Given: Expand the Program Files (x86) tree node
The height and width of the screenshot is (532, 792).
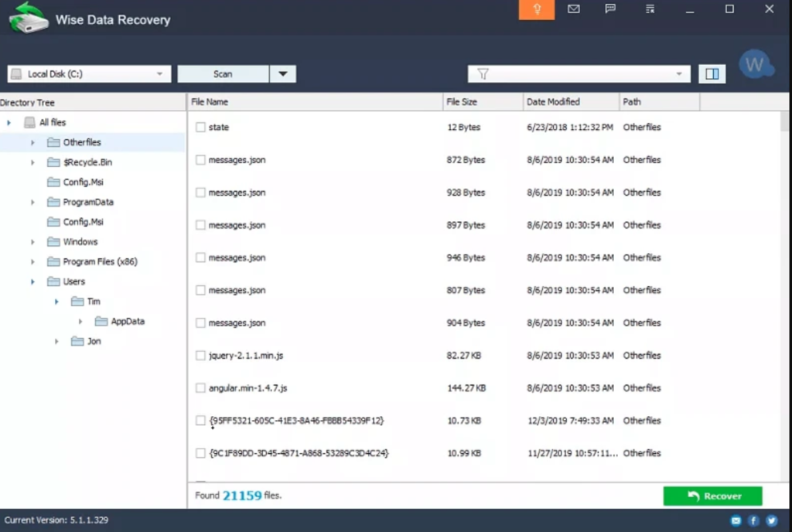Looking at the screenshot, I should tap(32, 262).
